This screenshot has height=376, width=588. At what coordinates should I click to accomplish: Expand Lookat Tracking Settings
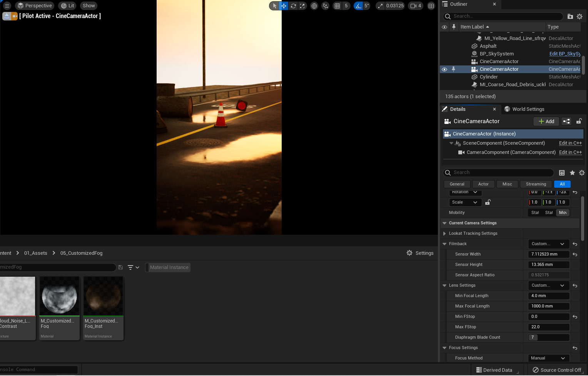point(444,234)
